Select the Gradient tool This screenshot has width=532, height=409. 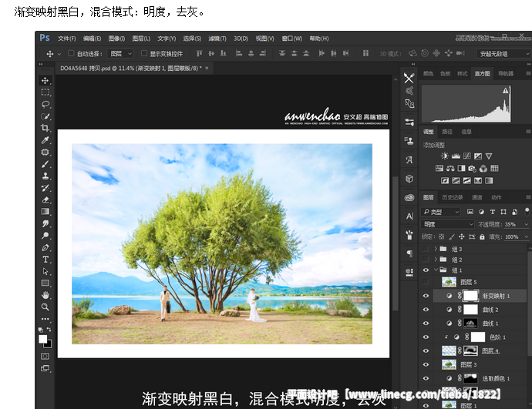(45, 212)
